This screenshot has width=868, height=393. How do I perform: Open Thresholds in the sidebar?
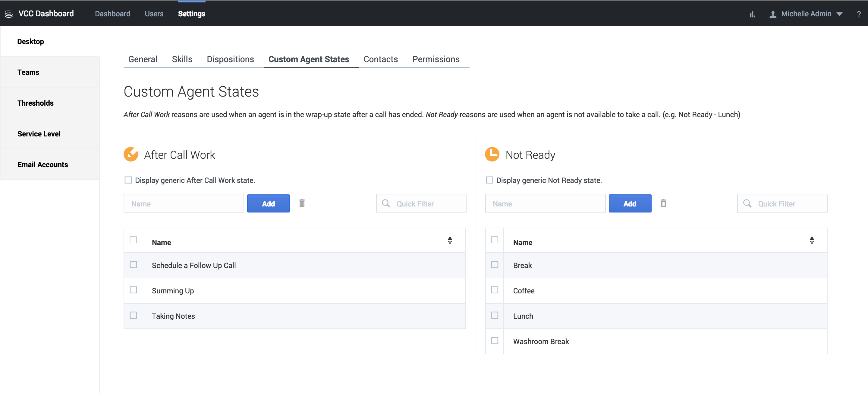[35, 103]
